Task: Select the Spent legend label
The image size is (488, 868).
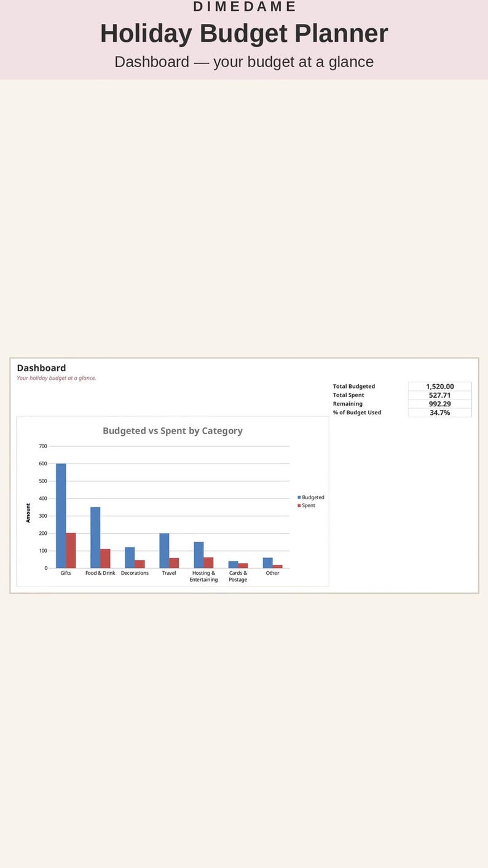Action: click(309, 505)
